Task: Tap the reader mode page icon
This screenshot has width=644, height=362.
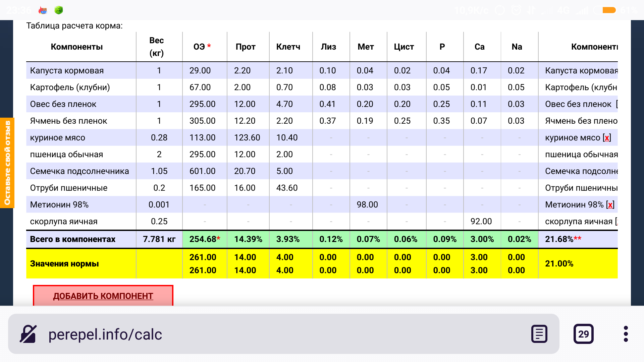Action: click(539, 334)
